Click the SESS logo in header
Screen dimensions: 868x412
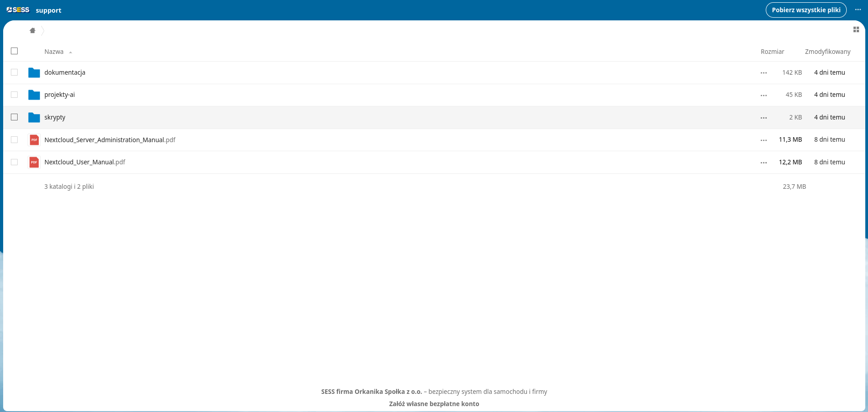[18, 10]
